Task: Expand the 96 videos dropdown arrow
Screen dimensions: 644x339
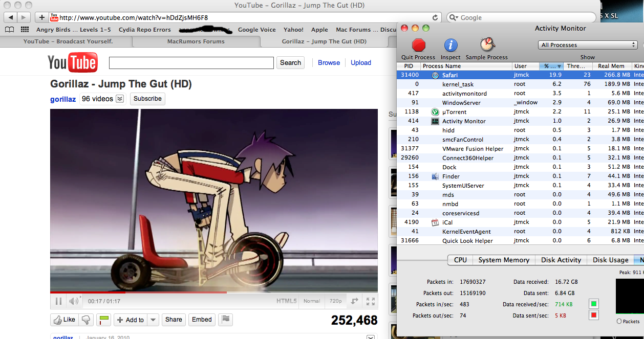Action: pos(120,99)
